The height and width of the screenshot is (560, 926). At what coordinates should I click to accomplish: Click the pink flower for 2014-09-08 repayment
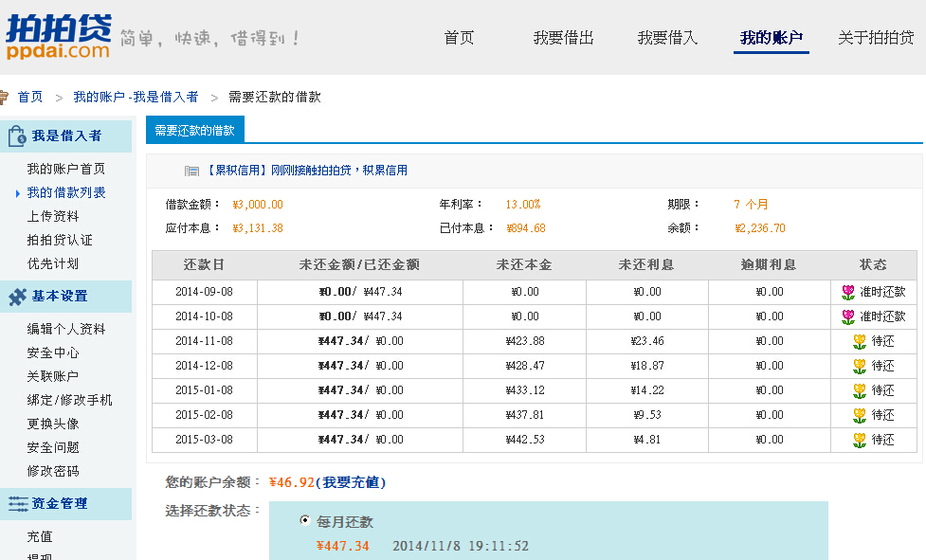point(847,292)
